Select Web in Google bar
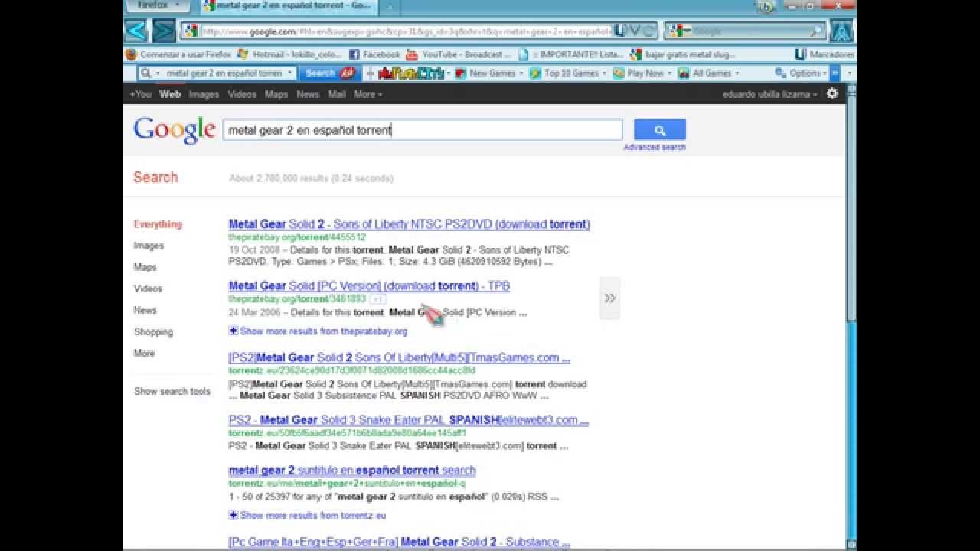980x551 pixels. 170,94
